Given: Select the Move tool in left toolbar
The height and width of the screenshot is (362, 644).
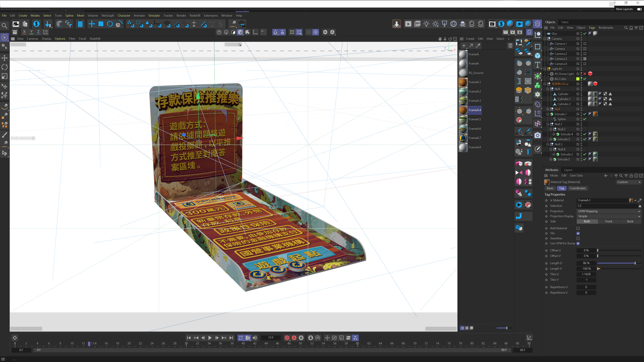Looking at the screenshot, I should tap(5, 58).
